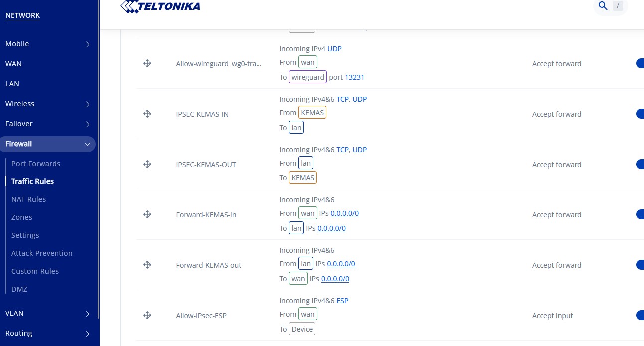Click the search magnifier icon
The height and width of the screenshot is (346, 644).
click(x=603, y=6)
